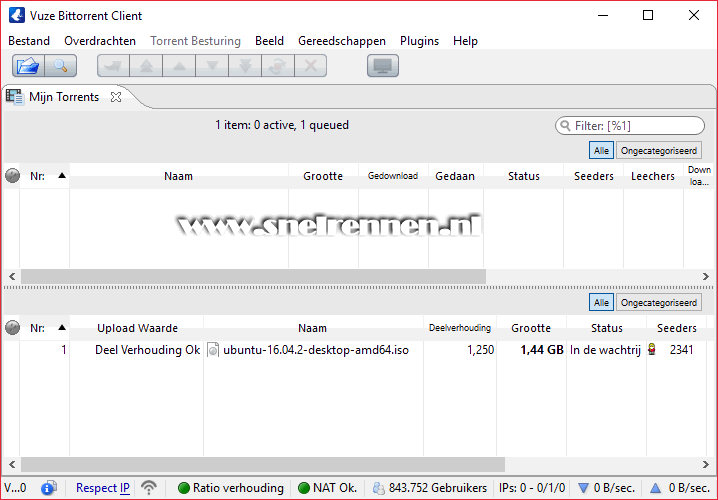718x500 pixels.
Task: Click the search magnifier toolbar icon
Action: coord(60,66)
